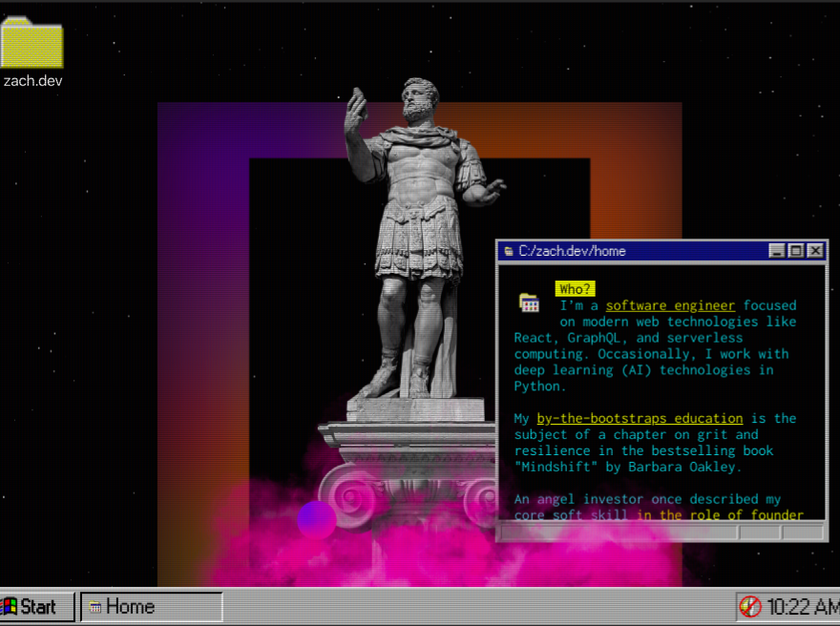840x626 pixels.
Task: Click the red prohibited tray icon
Action: coord(750,607)
